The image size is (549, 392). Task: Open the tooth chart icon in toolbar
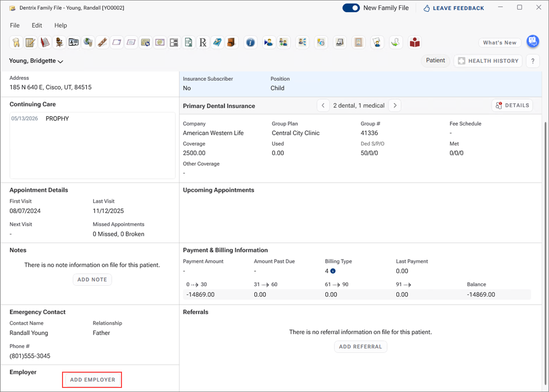(x=16, y=43)
